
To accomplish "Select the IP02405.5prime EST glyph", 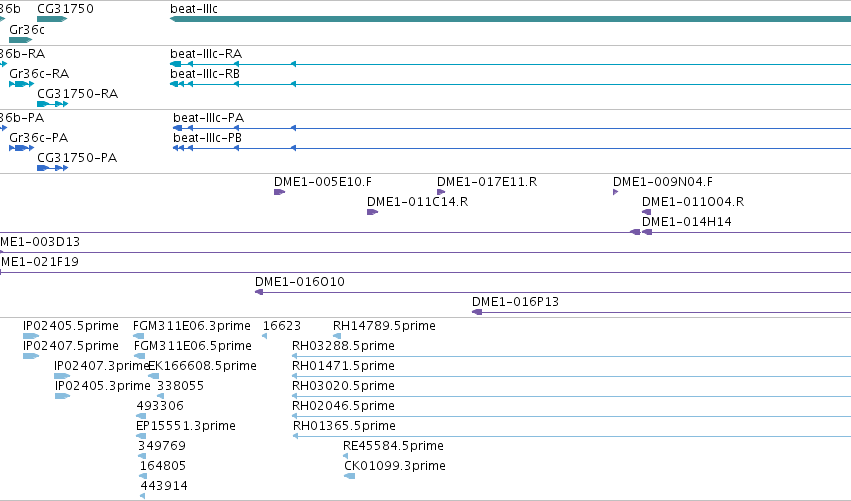I will click(30, 336).
